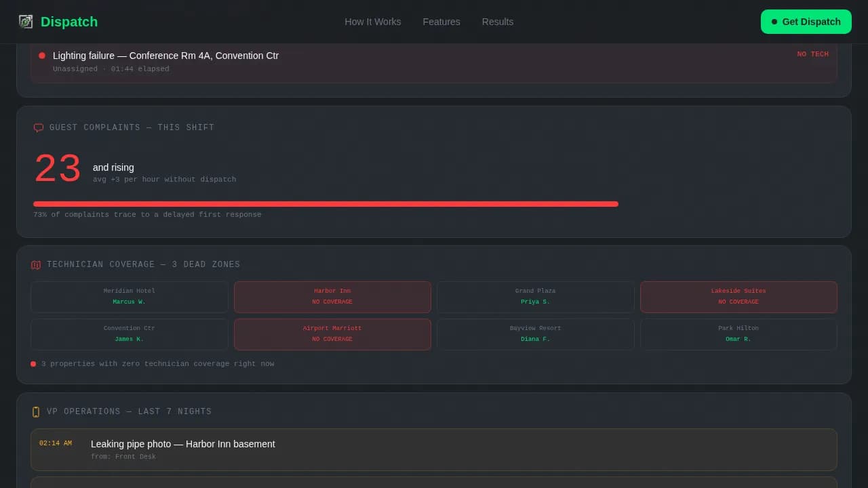Select the Harbor Inn NO COVERAGE card
868x488 pixels.
[x=332, y=296]
